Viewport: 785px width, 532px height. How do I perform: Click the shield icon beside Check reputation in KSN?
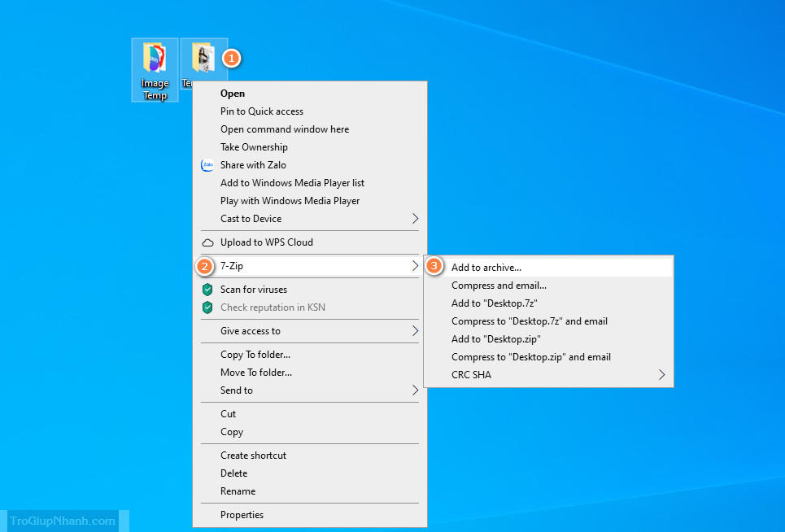(x=207, y=307)
